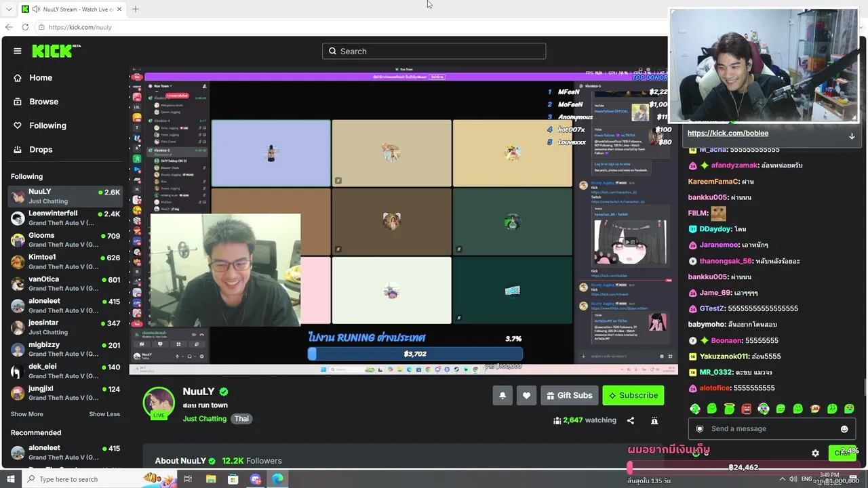The height and width of the screenshot is (488, 868).
Task: Click the report stream icon
Action: [x=654, y=420]
